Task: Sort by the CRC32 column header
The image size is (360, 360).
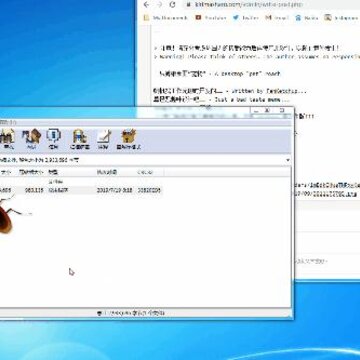Action: point(149,172)
